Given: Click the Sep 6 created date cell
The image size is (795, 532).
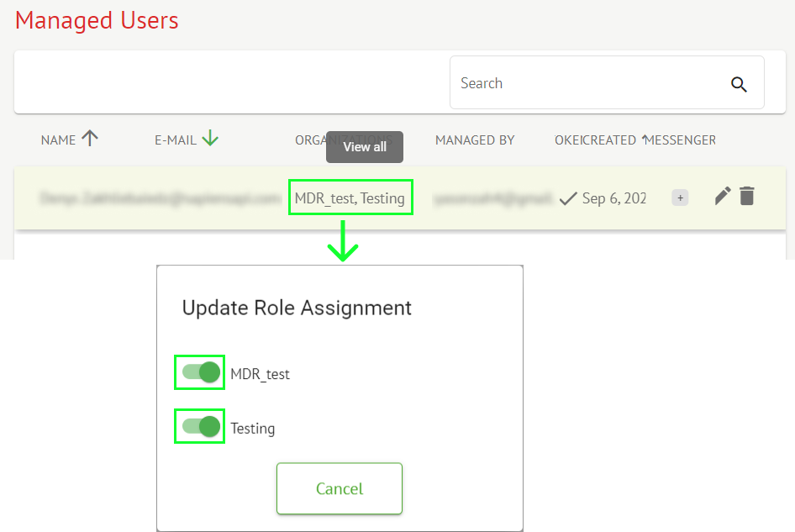Looking at the screenshot, I should pos(613,198).
